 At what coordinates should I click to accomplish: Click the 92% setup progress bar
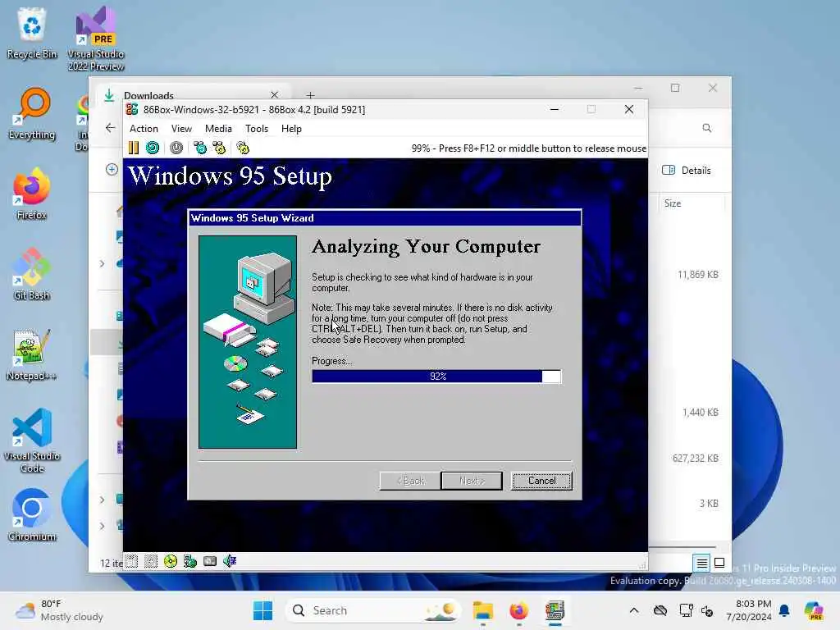(x=436, y=376)
